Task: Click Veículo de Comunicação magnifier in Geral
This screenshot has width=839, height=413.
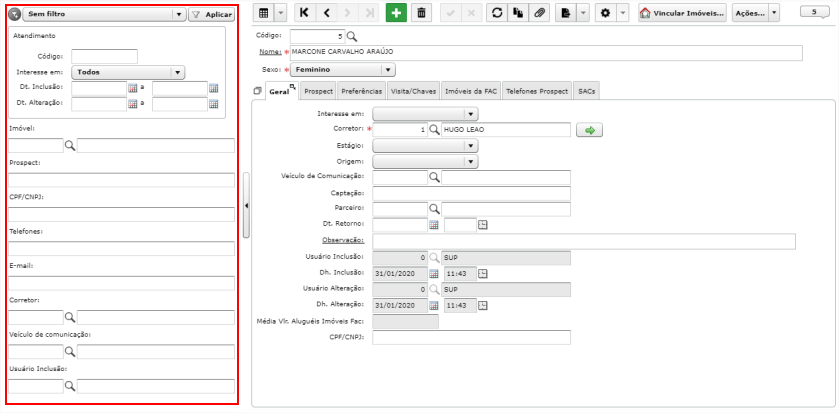Action: click(434, 178)
